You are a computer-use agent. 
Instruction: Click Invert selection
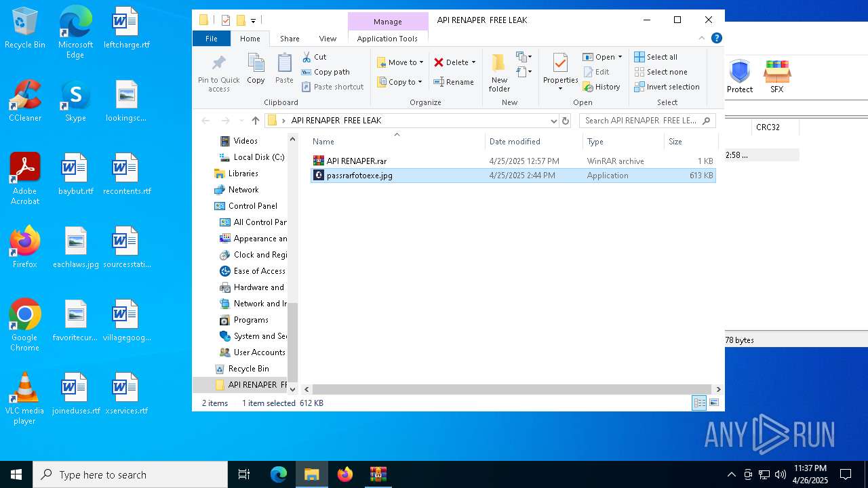[667, 87]
